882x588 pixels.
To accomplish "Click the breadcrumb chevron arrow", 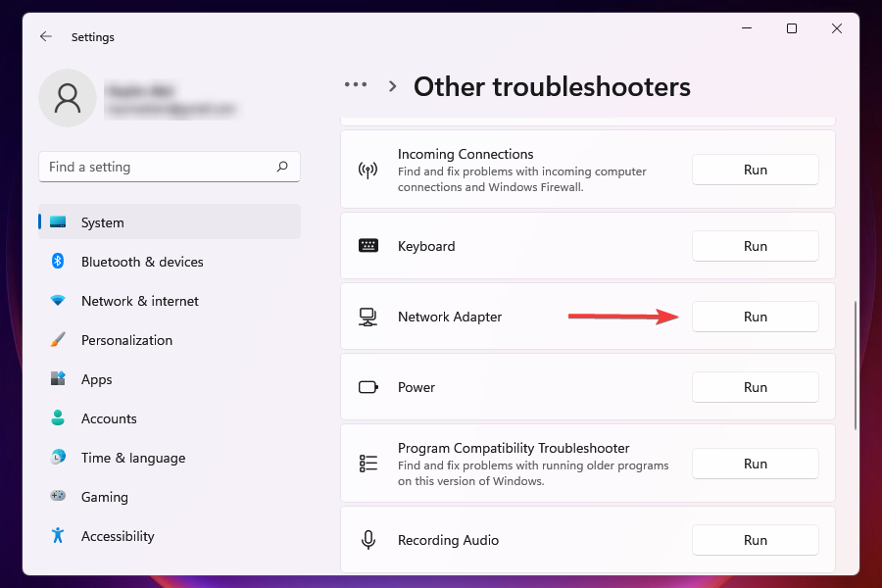I will click(x=393, y=86).
